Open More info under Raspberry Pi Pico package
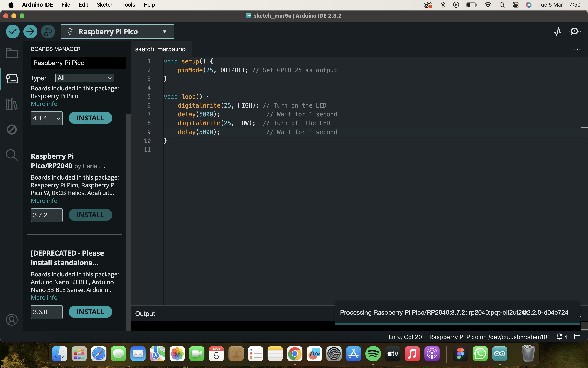This screenshot has height=368, width=588. [x=44, y=104]
